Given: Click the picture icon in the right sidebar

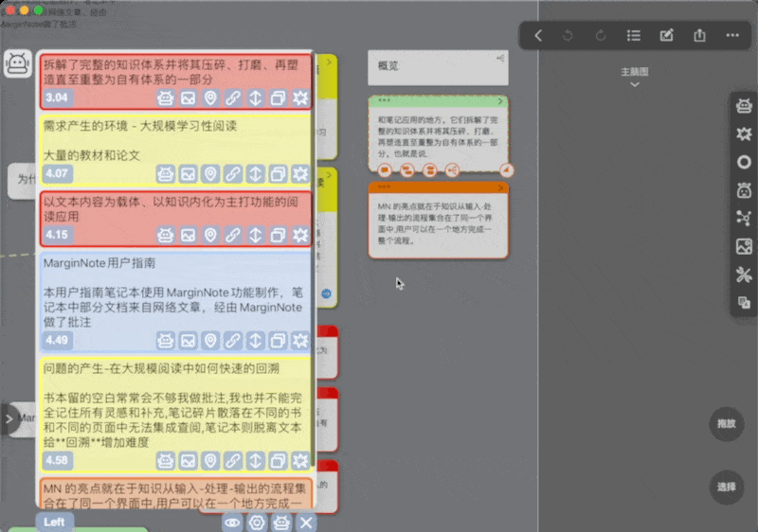Looking at the screenshot, I should point(744,246).
